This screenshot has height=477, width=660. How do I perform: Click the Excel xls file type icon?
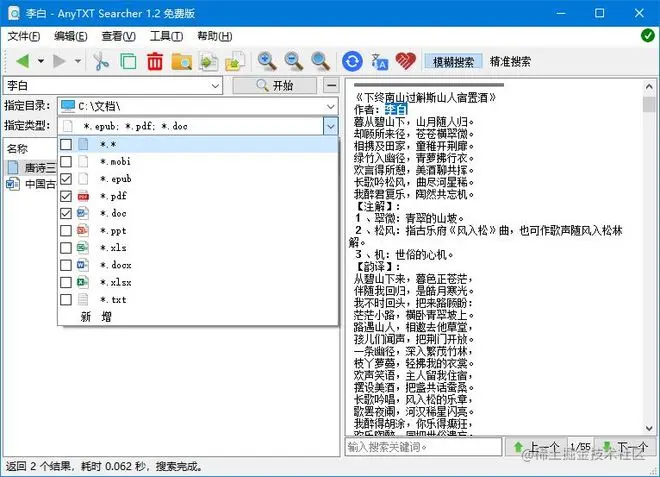[83, 248]
